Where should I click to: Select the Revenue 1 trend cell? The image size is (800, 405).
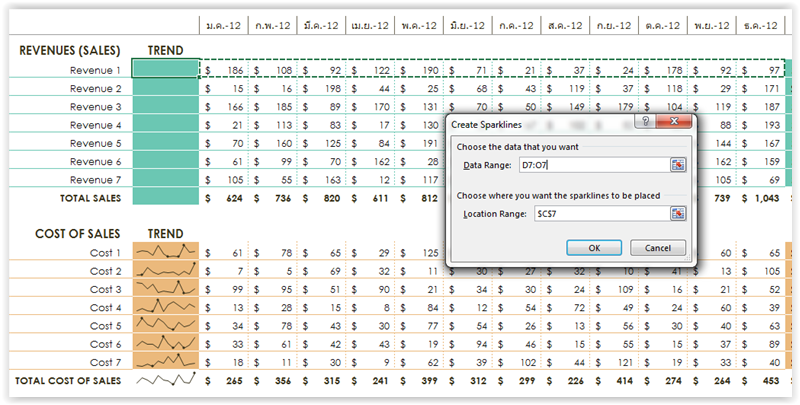165,68
